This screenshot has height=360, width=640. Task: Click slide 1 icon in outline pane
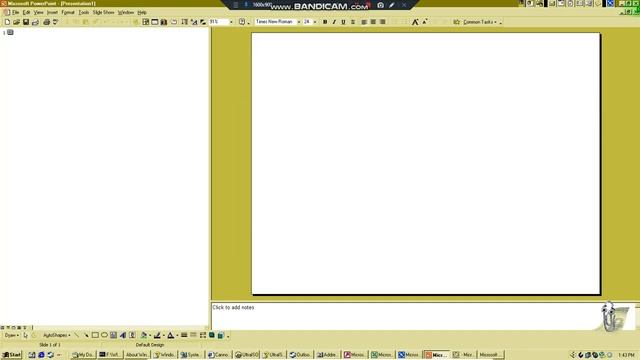pyautogui.click(x=10, y=32)
